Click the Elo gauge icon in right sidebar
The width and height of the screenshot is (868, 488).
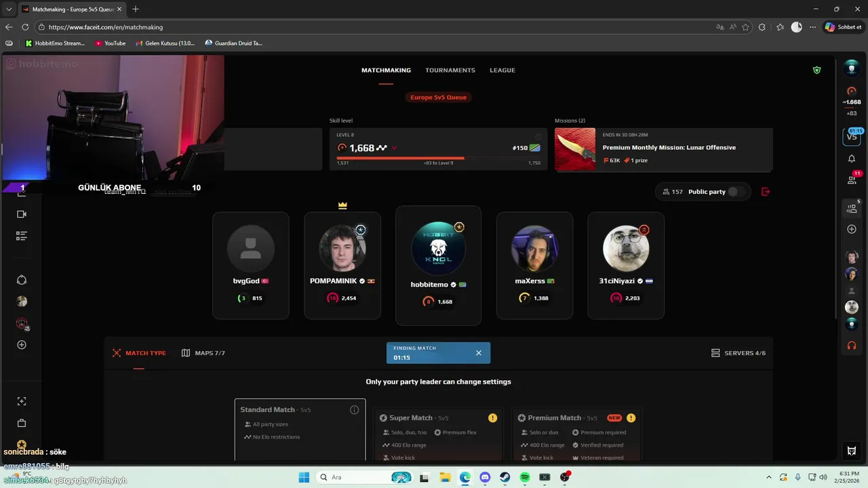(852, 91)
